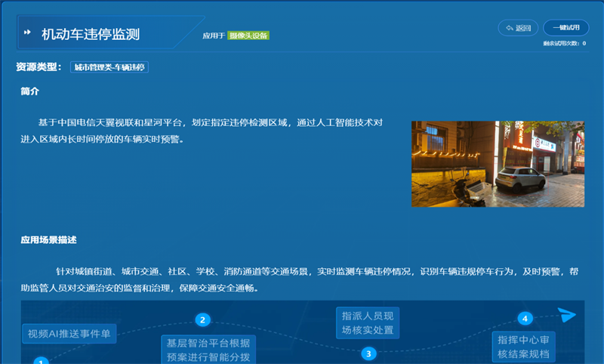Screen dimensions: 604x364
Task: Click the paper plane arrow icon in flowchart
Action: click(568, 315)
